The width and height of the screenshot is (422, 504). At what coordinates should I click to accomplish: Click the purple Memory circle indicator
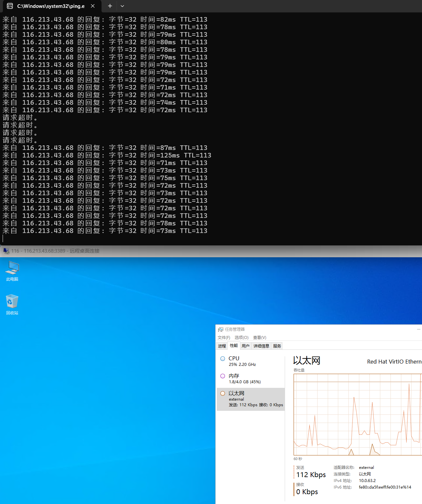coord(223,376)
